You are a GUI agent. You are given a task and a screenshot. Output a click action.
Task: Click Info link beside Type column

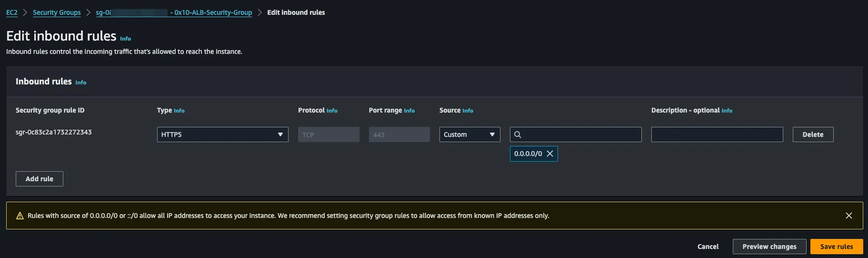[179, 111]
